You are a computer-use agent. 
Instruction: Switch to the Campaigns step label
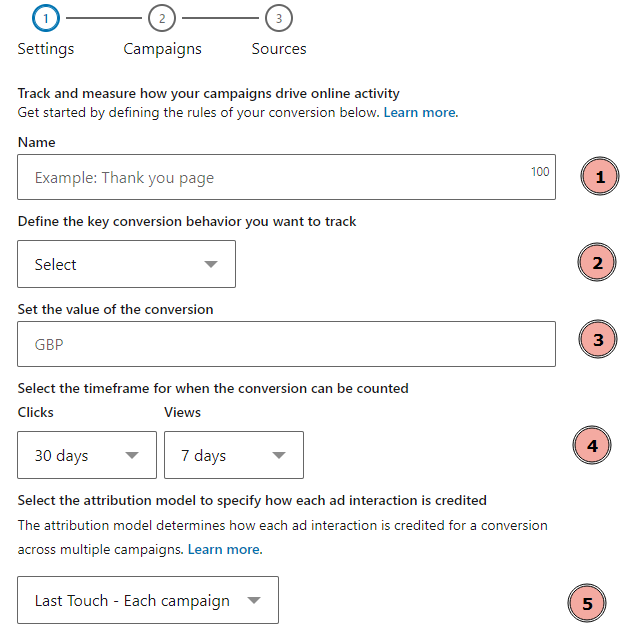click(x=163, y=49)
